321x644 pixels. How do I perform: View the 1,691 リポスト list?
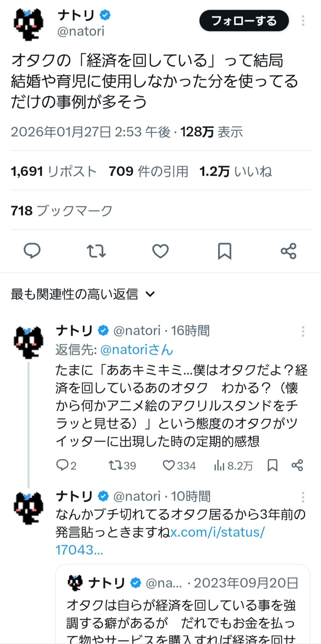coord(54,171)
